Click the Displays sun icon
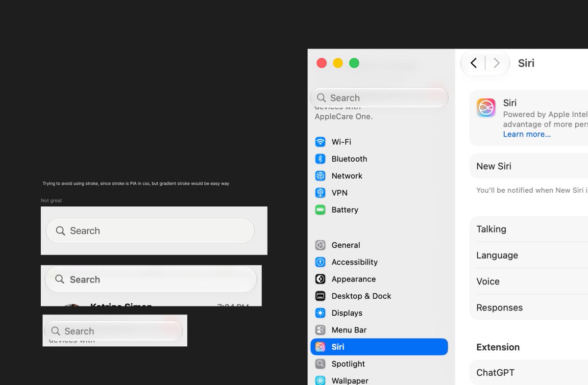 coord(320,313)
